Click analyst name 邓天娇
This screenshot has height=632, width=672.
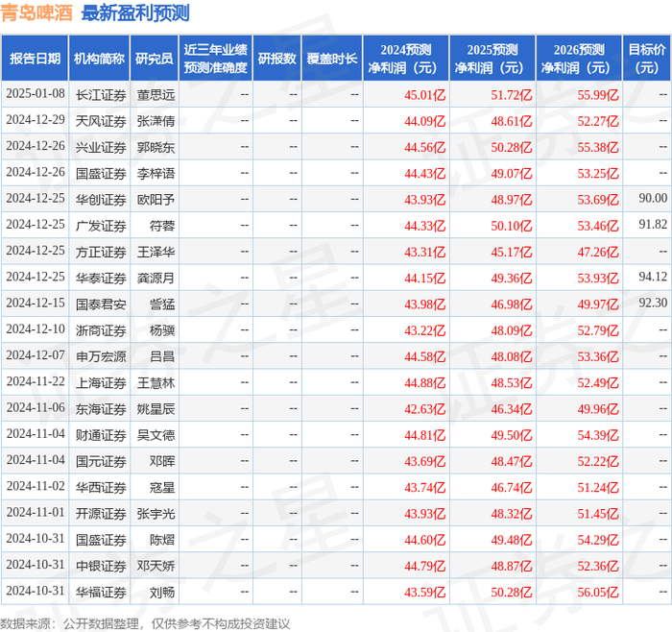pyautogui.click(x=156, y=566)
